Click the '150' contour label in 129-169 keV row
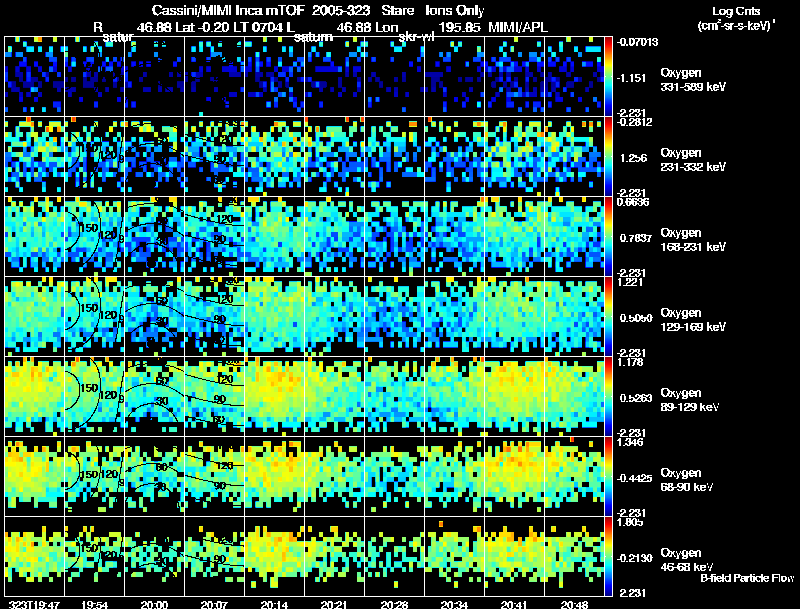 (89, 308)
